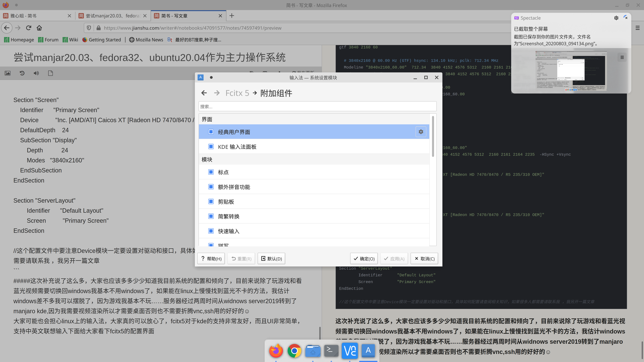Click the back arrow in Fcitx settings
This screenshot has height=362, width=644.
204,93
